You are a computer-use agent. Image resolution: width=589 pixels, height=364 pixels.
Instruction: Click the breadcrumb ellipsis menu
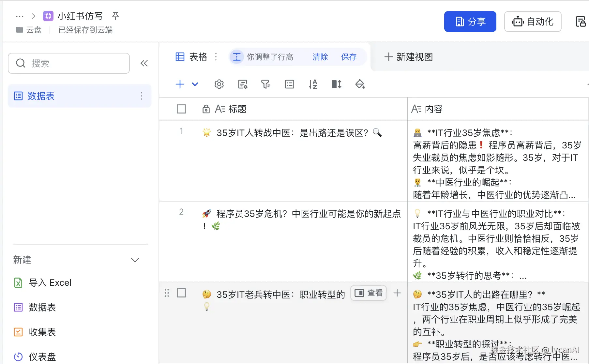pos(20,16)
